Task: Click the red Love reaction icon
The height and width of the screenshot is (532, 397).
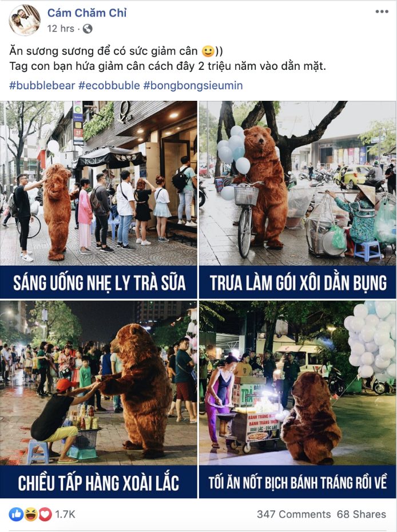Action: [45, 514]
